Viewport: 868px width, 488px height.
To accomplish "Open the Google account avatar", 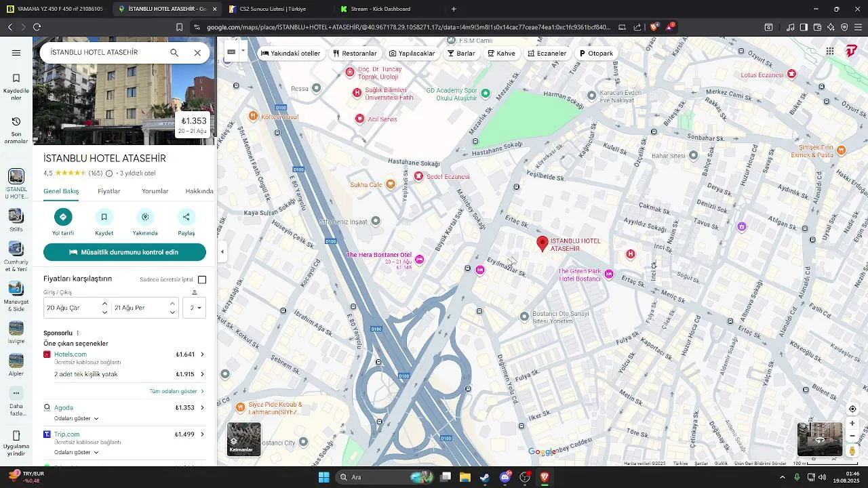I will [x=852, y=52].
